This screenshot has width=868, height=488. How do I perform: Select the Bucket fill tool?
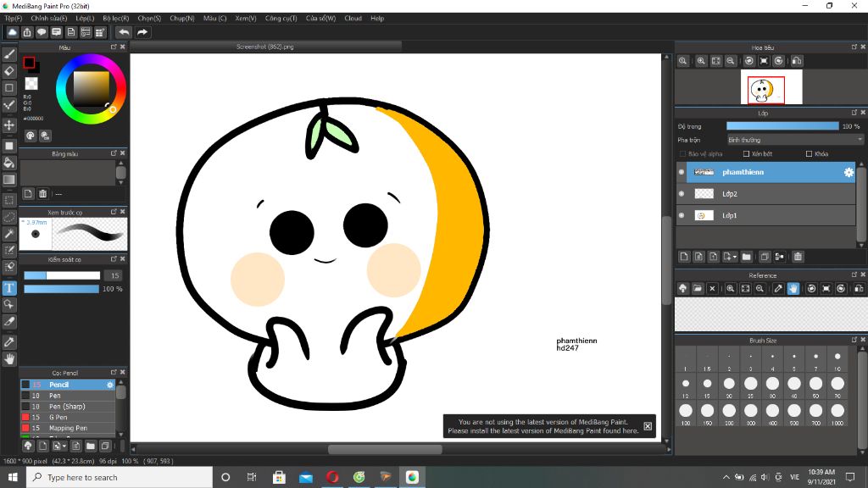click(9, 163)
